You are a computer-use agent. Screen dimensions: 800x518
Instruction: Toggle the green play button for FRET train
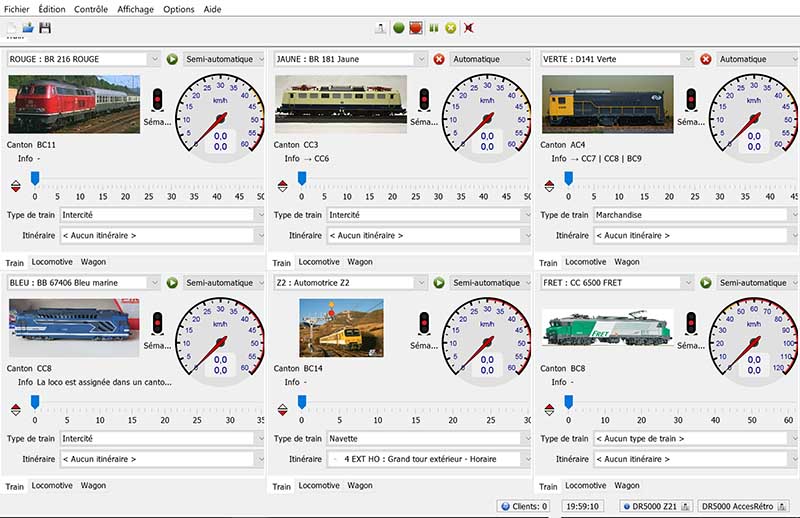(705, 283)
